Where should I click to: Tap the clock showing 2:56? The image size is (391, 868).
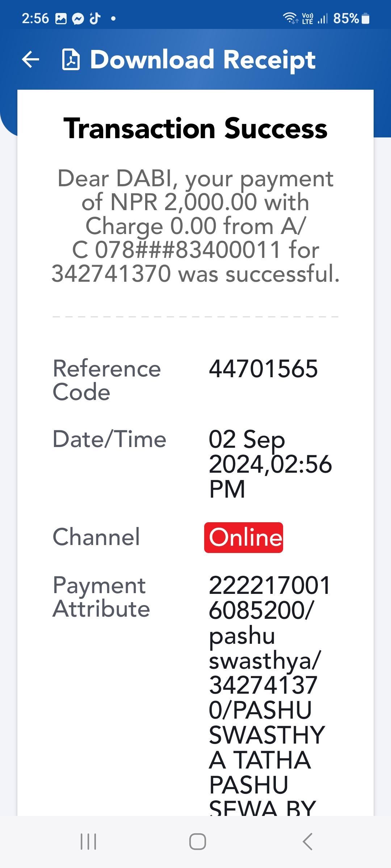point(35,18)
